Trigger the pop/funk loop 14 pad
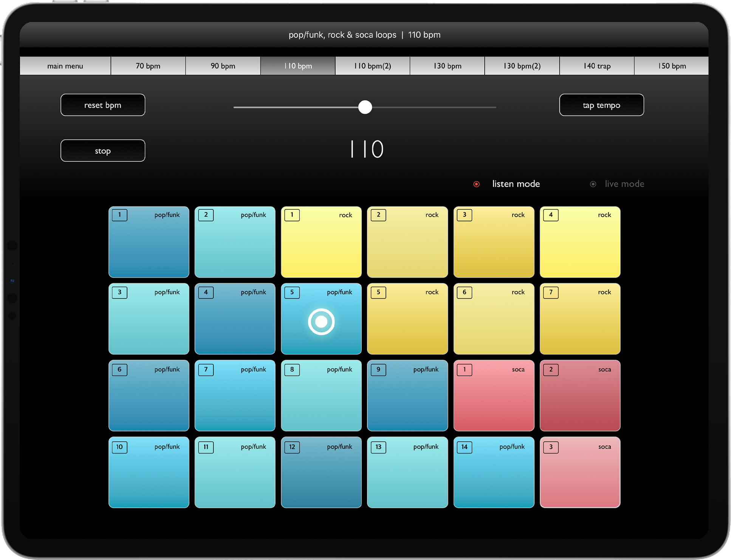 494,472
